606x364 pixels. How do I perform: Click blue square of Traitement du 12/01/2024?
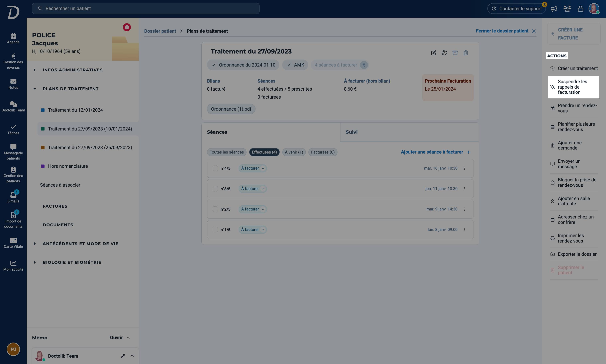click(43, 110)
